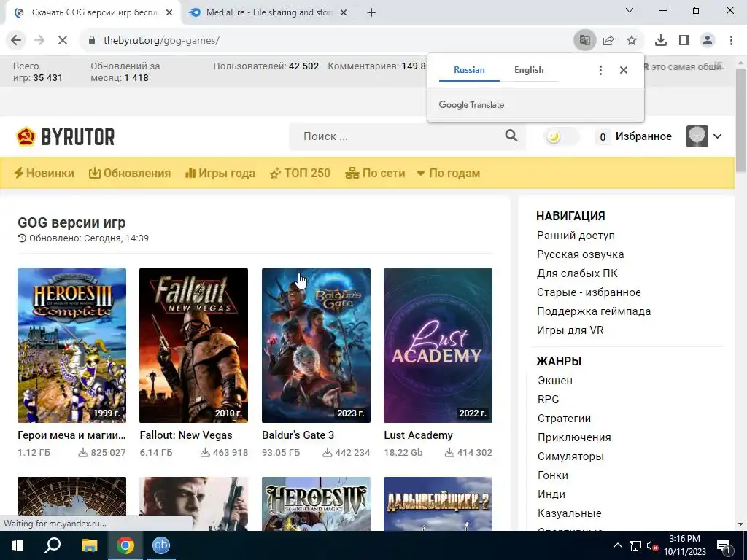Image resolution: width=747 pixels, height=560 pixels.
Task: Click the forward navigation arrow
Action: [39, 41]
